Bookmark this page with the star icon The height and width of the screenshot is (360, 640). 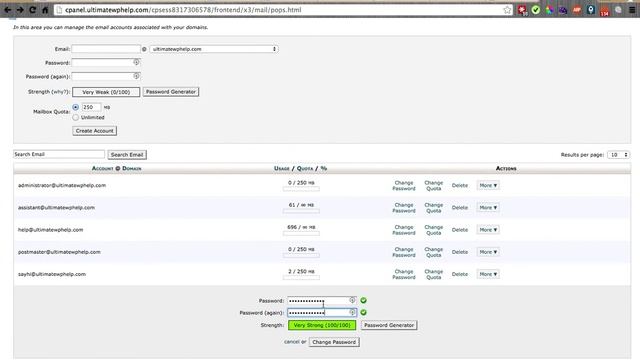[507, 10]
